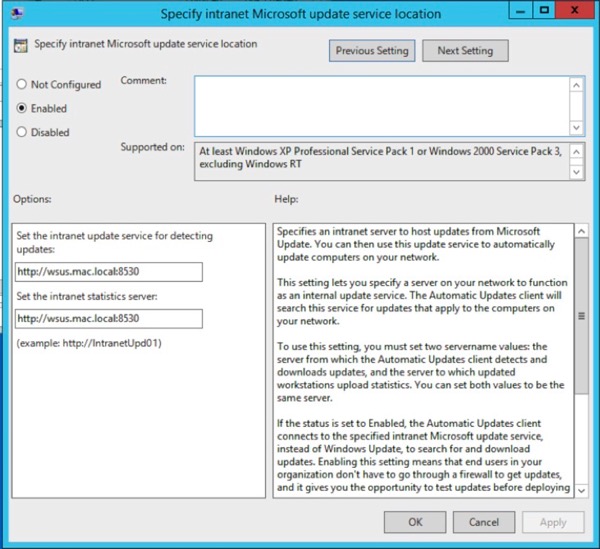Image resolution: width=600 pixels, height=549 pixels.
Task: Click the intranet statistics server field
Action: point(109,319)
